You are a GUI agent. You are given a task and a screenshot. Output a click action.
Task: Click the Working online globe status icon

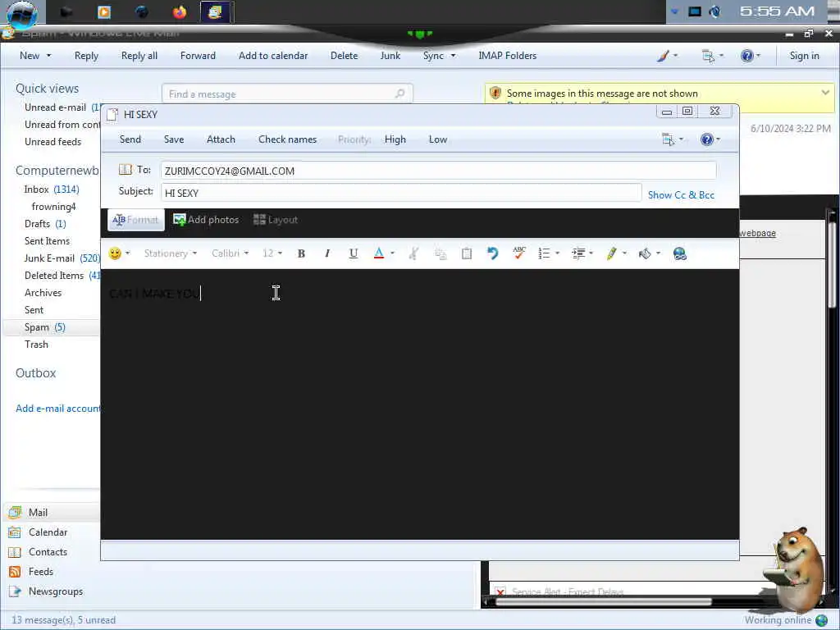pos(822,620)
